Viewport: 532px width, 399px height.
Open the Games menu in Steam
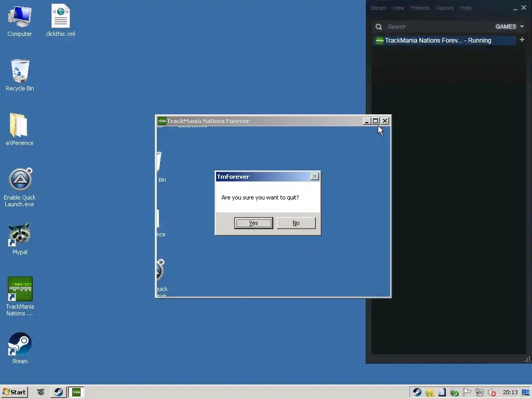click(x=444, y=8)
